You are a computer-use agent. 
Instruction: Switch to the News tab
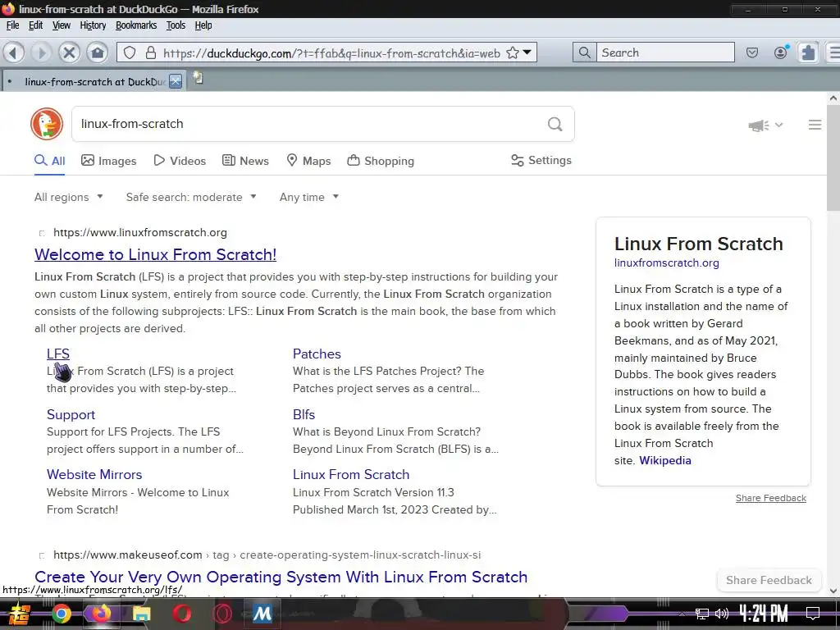point(245,161)
